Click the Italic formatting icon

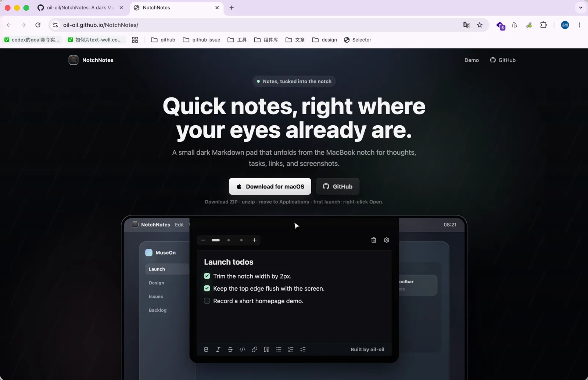[x=218, y=349]
